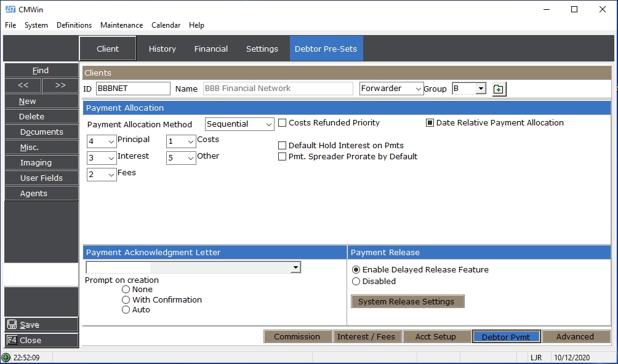Viewport: 618px width, 364px height.
Task: Expand the Forwarder client type dropdown
Action: [418, 89]
